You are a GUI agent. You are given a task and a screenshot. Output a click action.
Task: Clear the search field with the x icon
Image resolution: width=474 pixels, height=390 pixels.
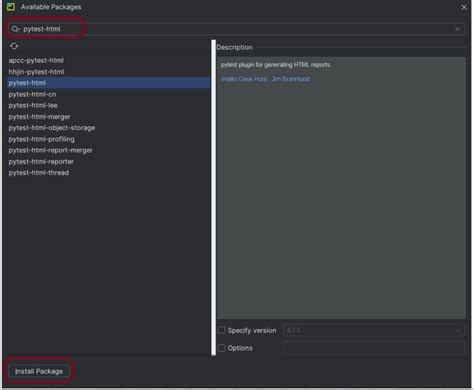click(x=457, y=29)
